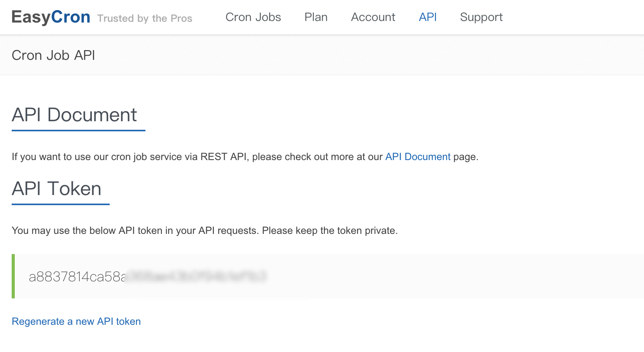This screenshot has height=352, width=644.
Task: Open the Support page
Action: [481, 17]
